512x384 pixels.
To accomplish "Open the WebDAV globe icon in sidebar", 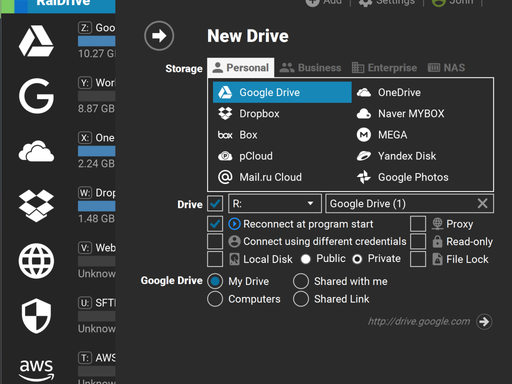I will 36,261.
